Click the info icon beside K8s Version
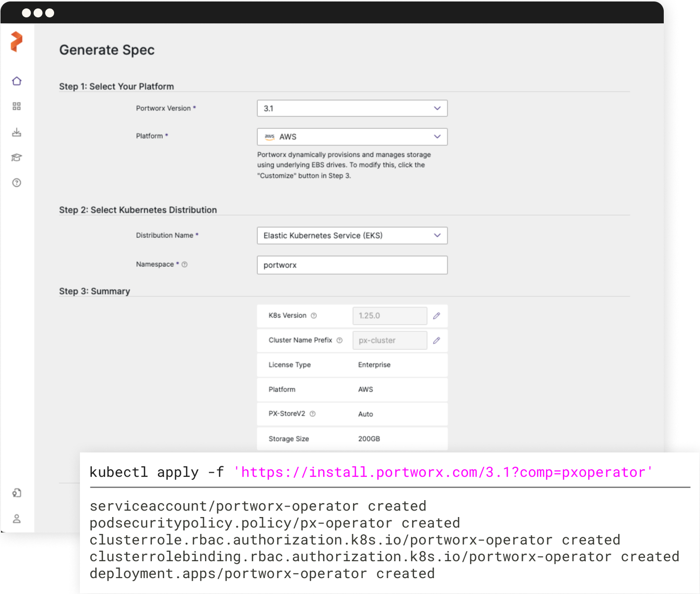Viewport: 700px width, 594px height. pyautogui.click(x=314, y=316)
